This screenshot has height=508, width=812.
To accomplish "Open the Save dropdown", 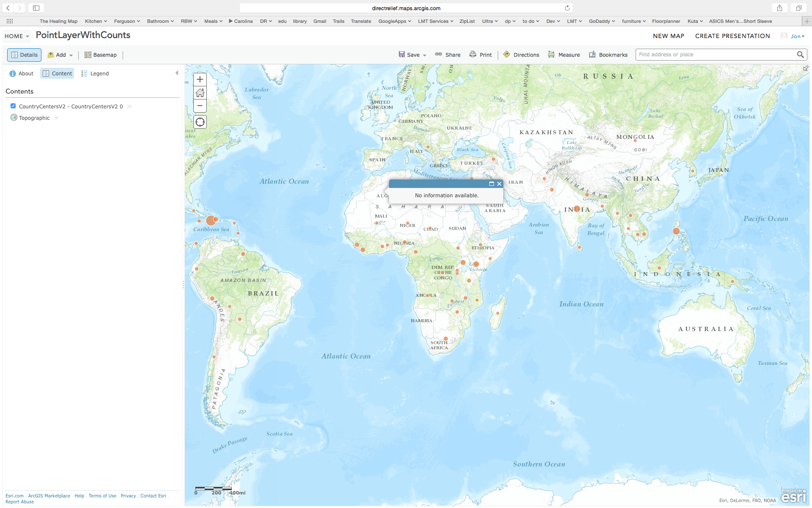I will coord(412,55).
